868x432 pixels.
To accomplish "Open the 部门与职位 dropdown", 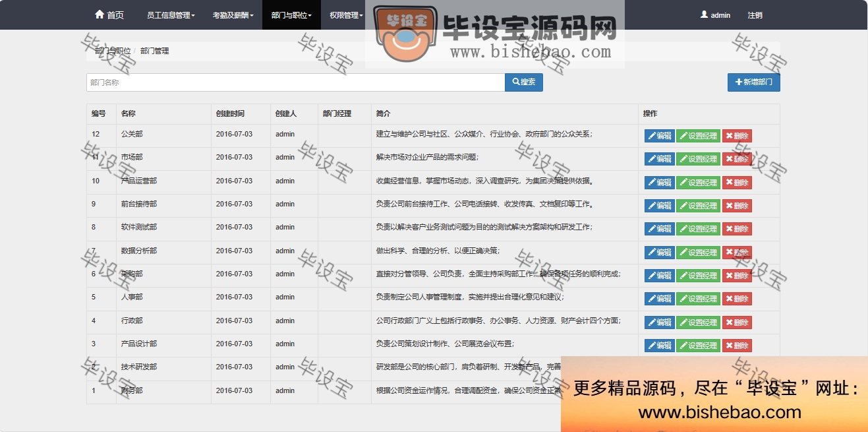I will tap(291, 15).
